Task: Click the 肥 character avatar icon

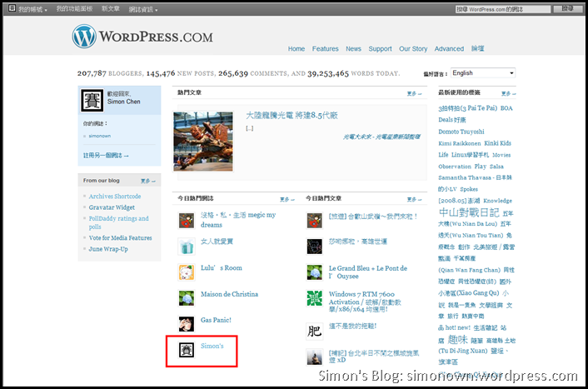Action: [x=314, y=331]
